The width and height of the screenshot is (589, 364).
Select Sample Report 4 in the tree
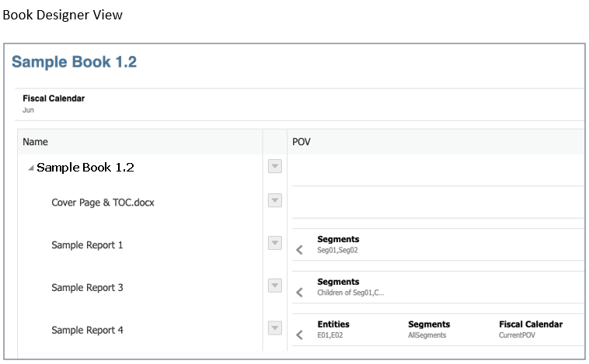click(x=87, y=331)
